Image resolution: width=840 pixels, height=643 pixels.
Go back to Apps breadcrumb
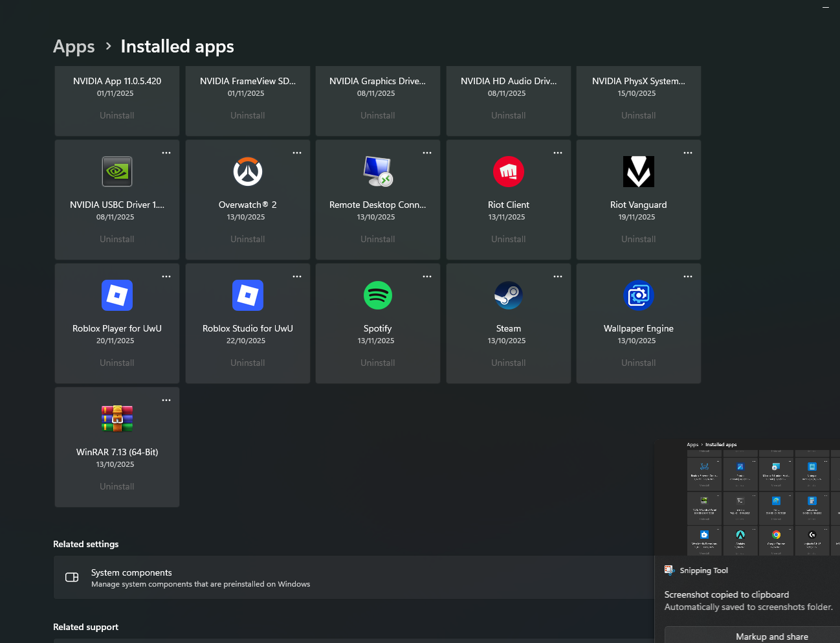coord(74,47)
